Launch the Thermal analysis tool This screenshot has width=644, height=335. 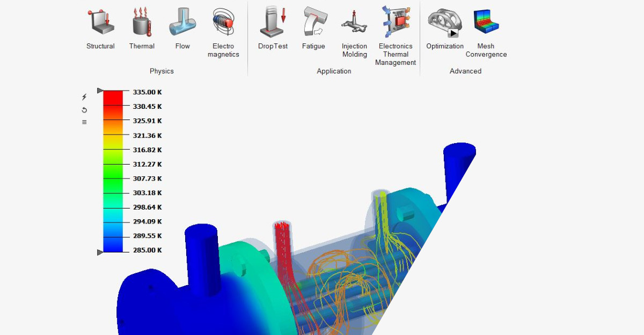coord(142,24)
